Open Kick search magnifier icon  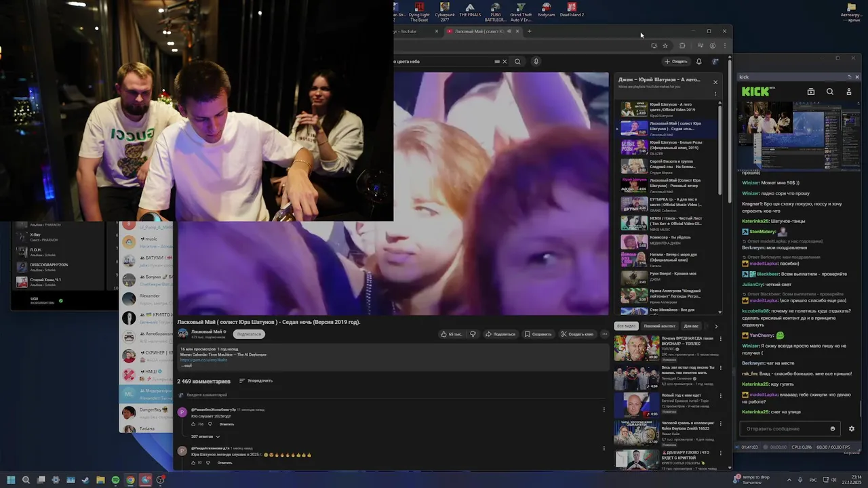tap(830, 91)
